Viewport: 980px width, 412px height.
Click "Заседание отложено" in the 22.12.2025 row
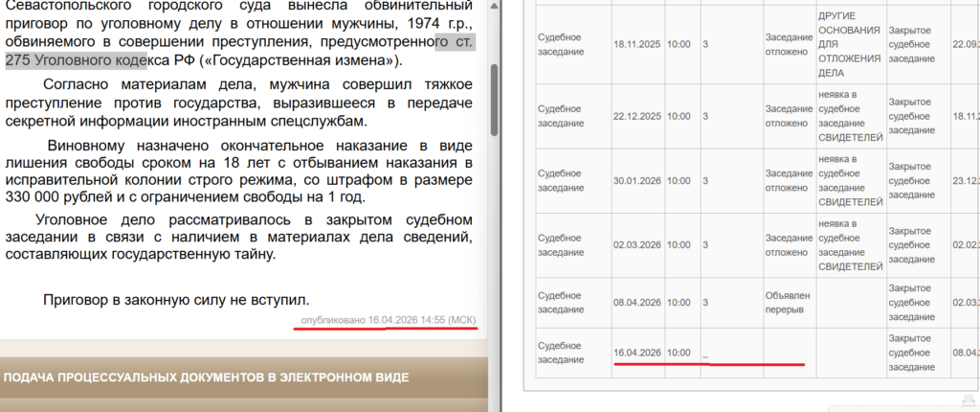(787, 116)
